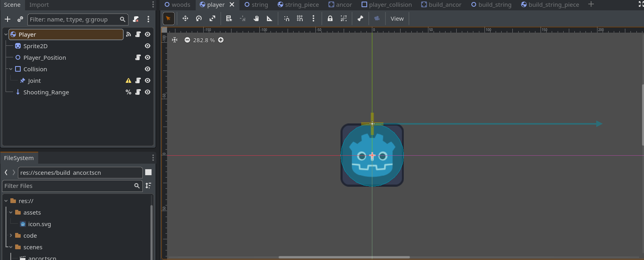Open snapping options three-dot menu
This screenshot has height=260, width=644.
coord(313,18)
